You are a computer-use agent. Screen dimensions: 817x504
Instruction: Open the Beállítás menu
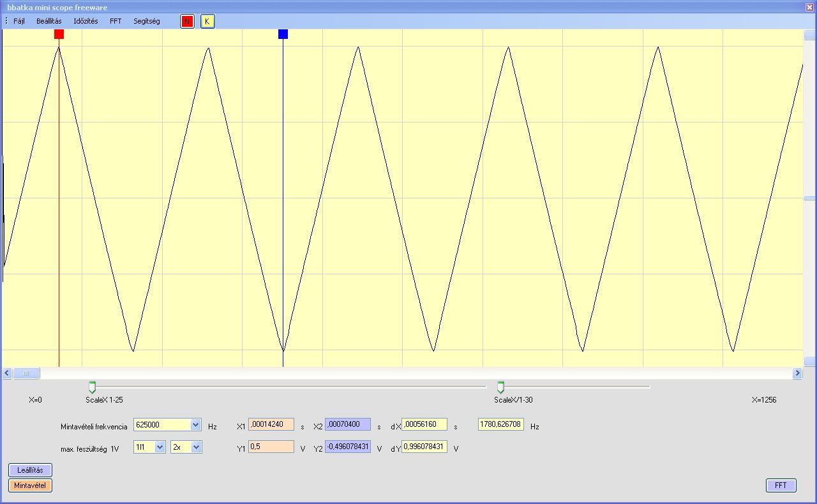pyautogui.click(x=49, y=21)
